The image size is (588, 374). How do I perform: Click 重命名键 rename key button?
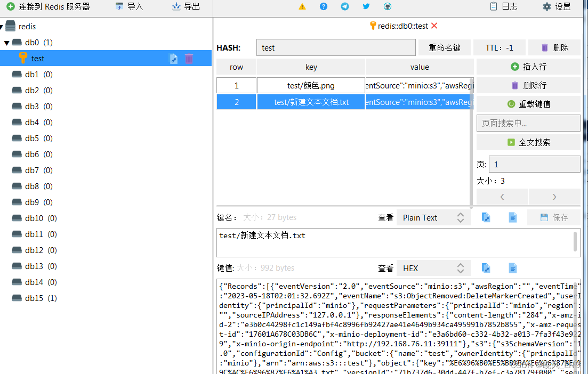pyautogui.click(x=445, y=47)
